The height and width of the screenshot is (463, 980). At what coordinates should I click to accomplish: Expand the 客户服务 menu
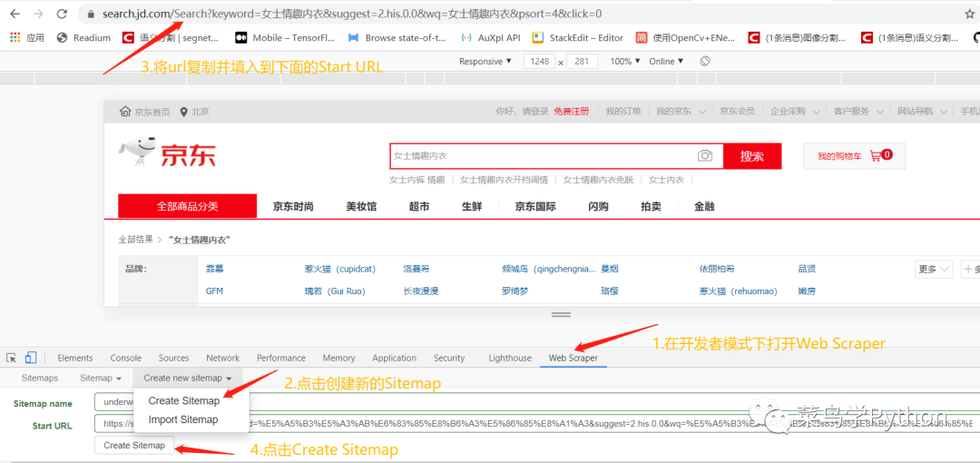[x=858, y=112]
